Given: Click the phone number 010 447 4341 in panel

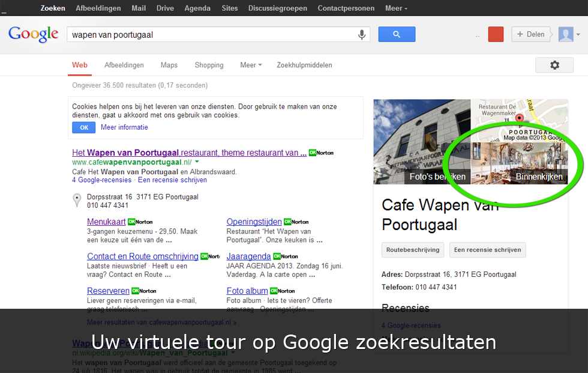Looking at the screenshot, I should coord(436,287).
